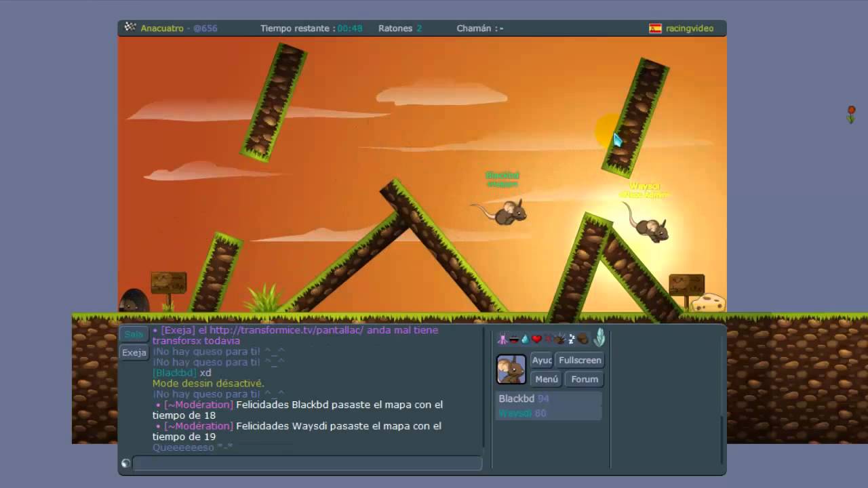Click the Blackbd name in chat xd message
This screenshot has width=868, height=488.
coord(174,373)
